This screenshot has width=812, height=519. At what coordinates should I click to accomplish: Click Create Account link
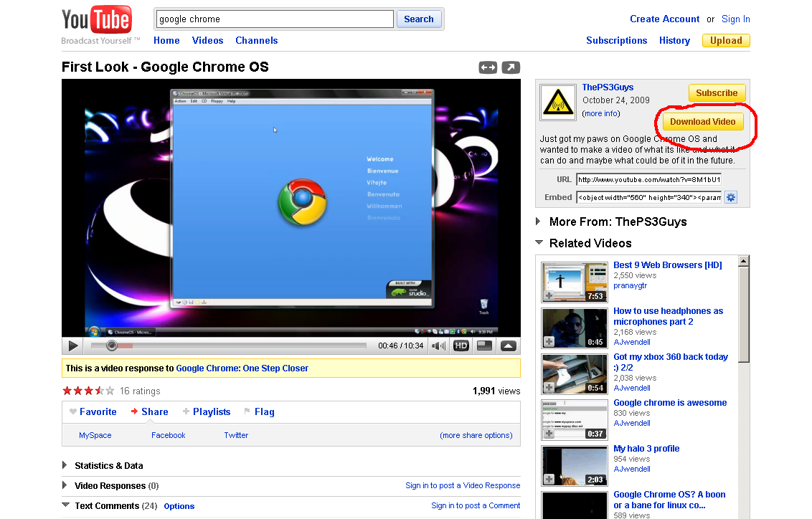point(664,19)
